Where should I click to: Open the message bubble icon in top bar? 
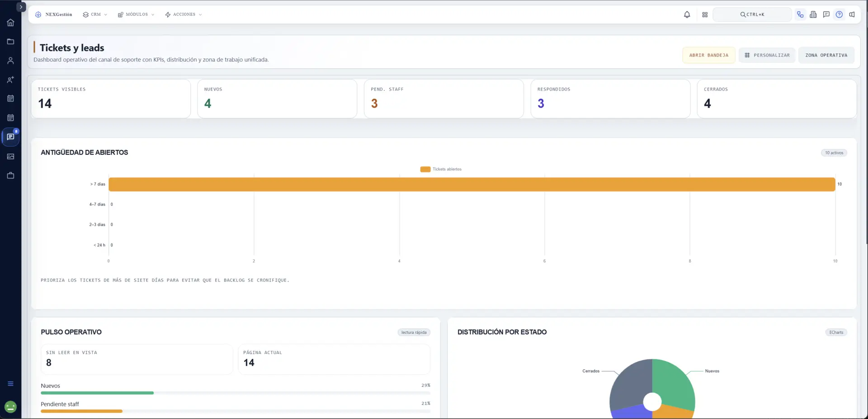(x=826, y=14)
